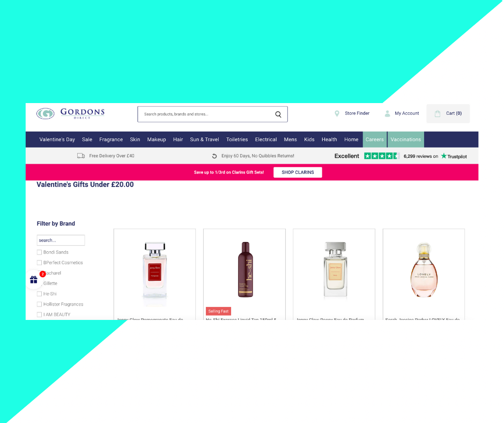504x423 pixels.
Task: Click the SHOP CLARINS button
Action: [298, 172]
